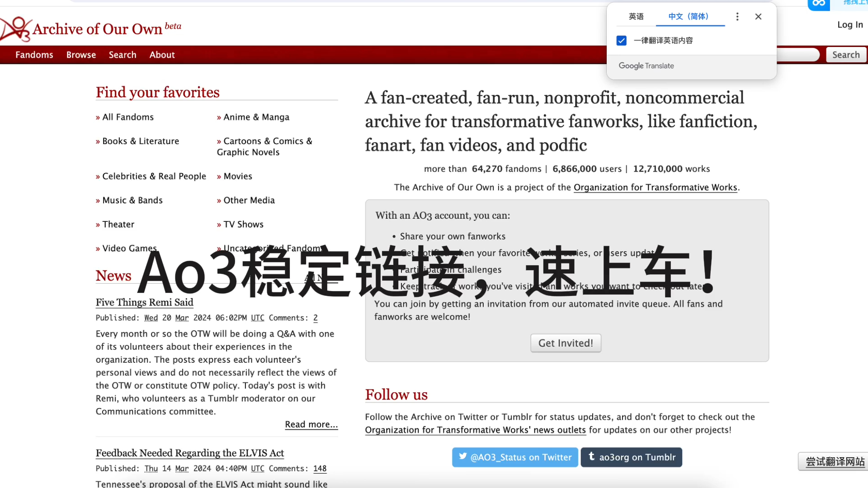Toggle always translate English content checkbox
The width and height of the screenshot is (868, 488).
[623, 40]
